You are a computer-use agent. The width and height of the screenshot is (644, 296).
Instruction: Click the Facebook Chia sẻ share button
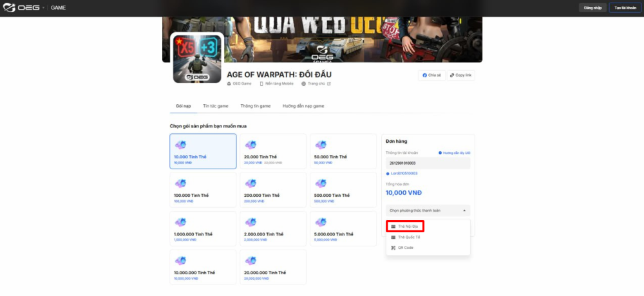(x=431, y=75)
